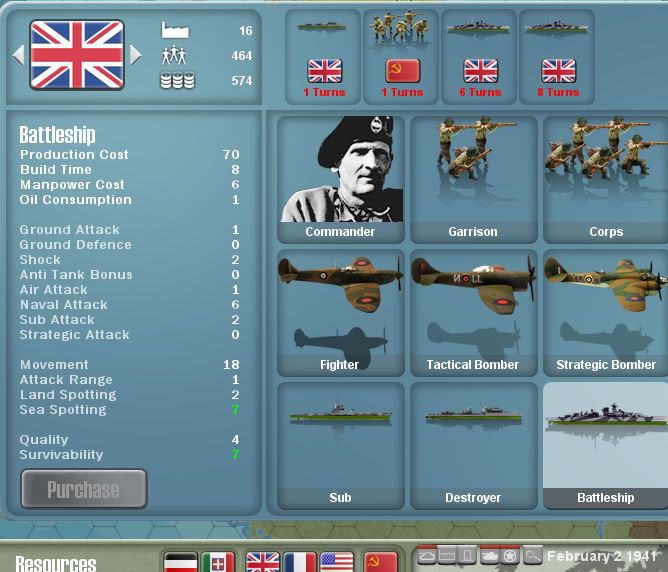The width and height of the screenshot is (668, 572).
Task: Open the Soviet infantry queue item, 1 turn
Action: click(x=403, y=56)
